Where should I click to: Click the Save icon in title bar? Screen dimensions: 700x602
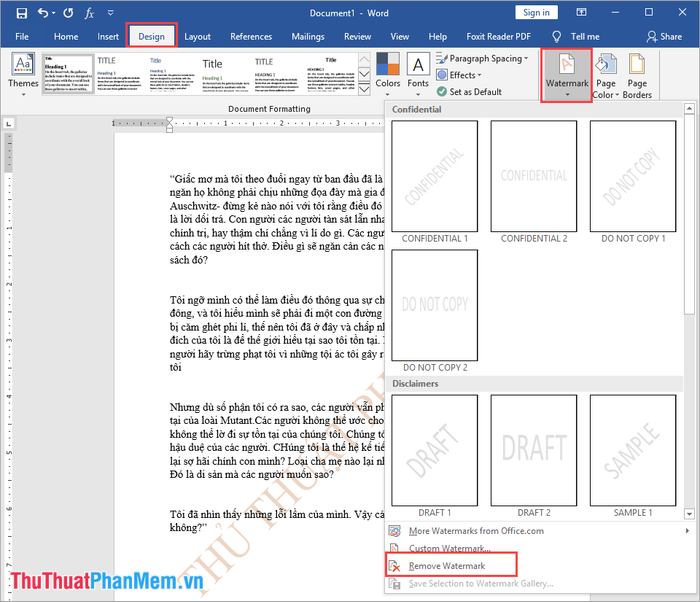pyautogui.click(x=20, y=13)
